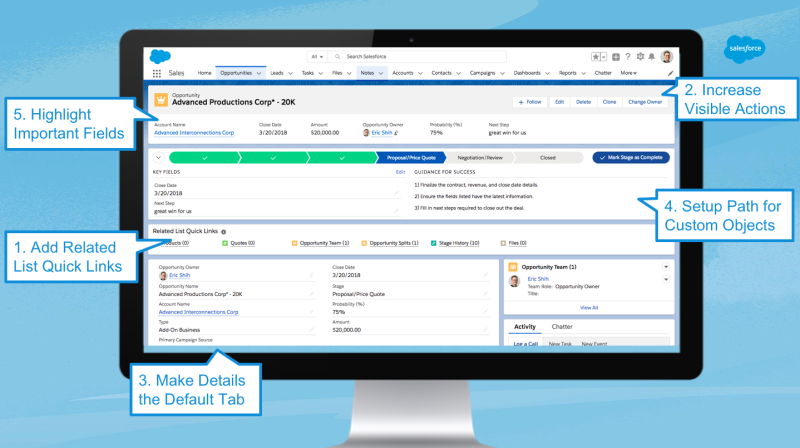Toggle the Follow button on the opportunity

point(530,102)
